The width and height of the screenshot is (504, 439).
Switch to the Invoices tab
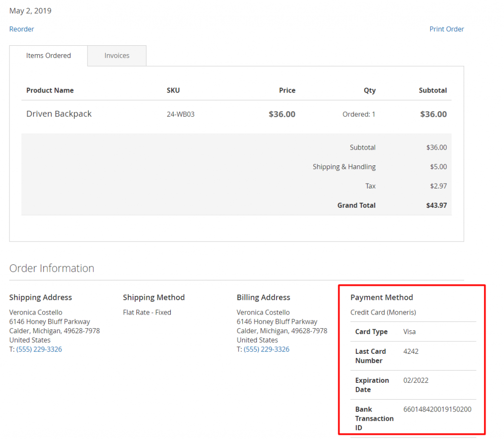click(x=117, y=56)
